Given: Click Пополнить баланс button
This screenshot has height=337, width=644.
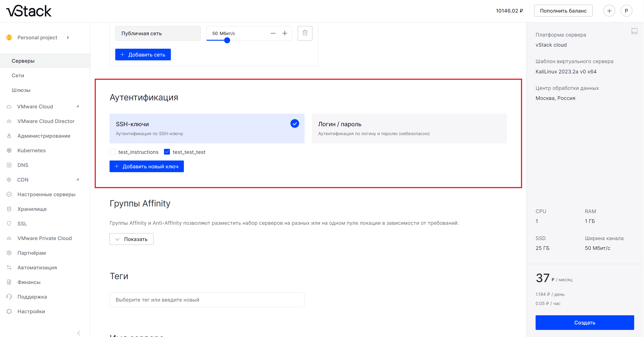Looking at the screenshot, I should pos(563,11).
